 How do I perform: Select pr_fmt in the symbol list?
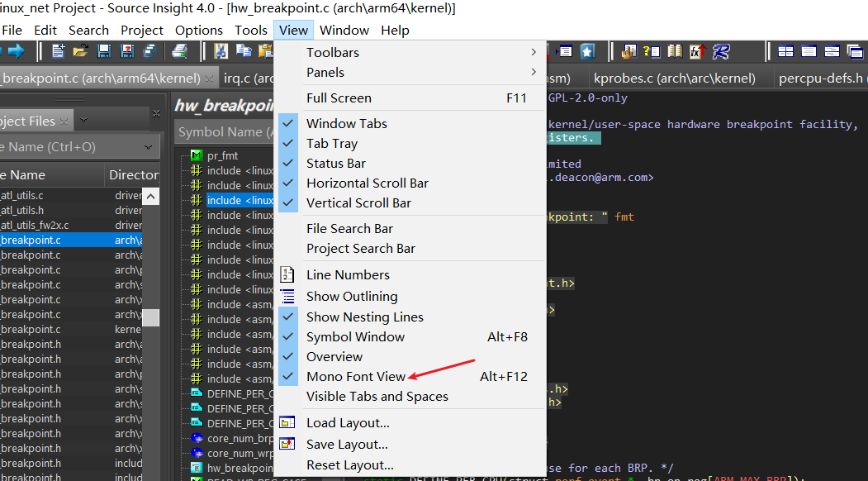(222, 155)
